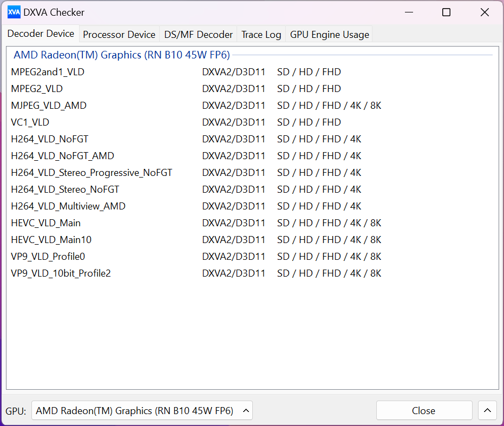The image size is (504, 426).
Task: Open the GPU Engine Usage tab
Action: click(330, 35)
